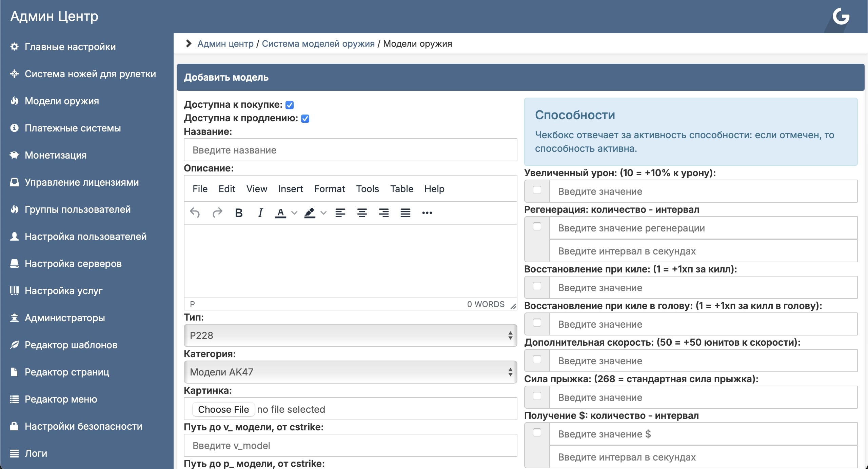Open the Edit menu in editor
This screenshot has width=868, height=469.
(x=227, y=189)
